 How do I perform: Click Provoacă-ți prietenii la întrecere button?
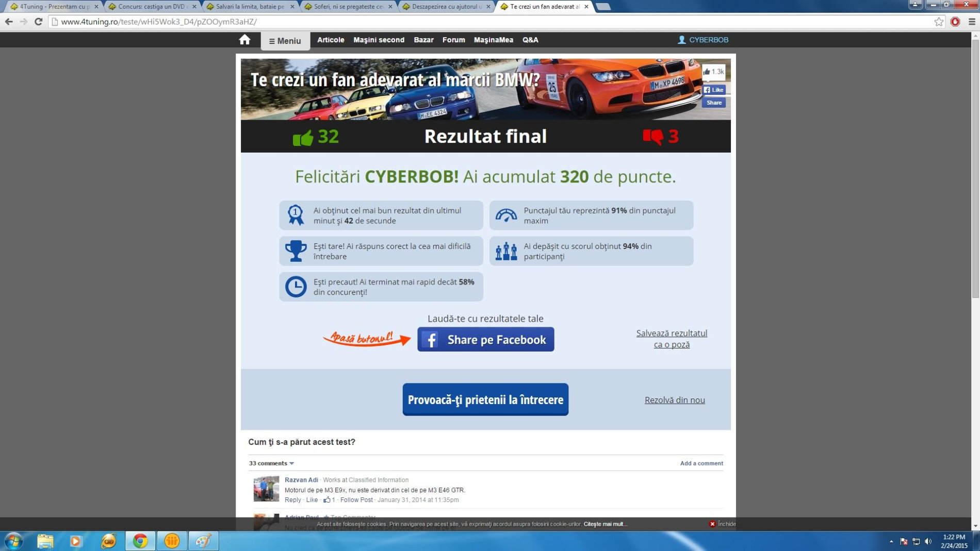(x=485, y=399)
